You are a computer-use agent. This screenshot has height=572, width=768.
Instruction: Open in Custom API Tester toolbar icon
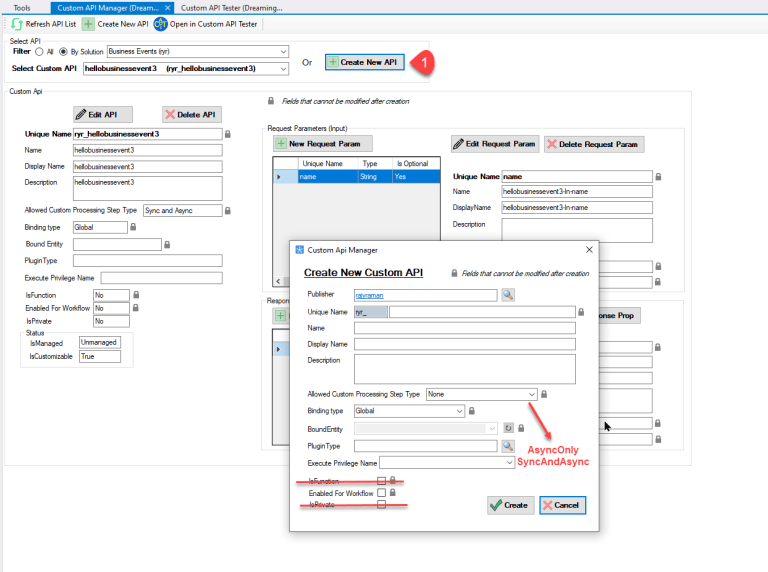[x=160, y=24]
